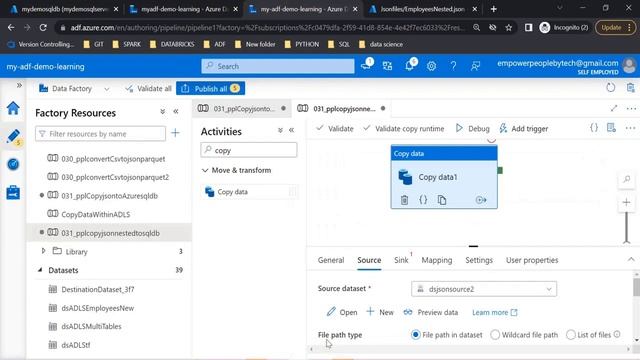This screenshot has height=360, width=640.
Task: Open feedback person icon in header
Action: (x=475, y=66)
